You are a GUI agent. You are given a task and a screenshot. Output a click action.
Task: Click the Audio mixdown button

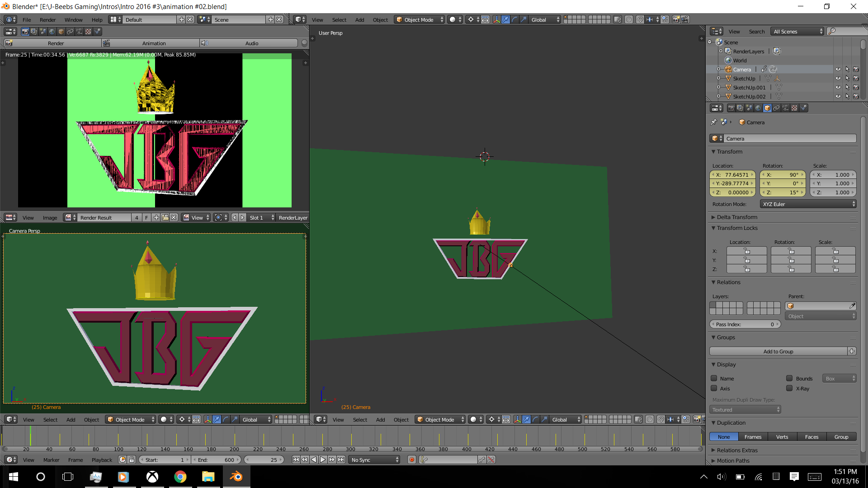[x=249, y=43]
